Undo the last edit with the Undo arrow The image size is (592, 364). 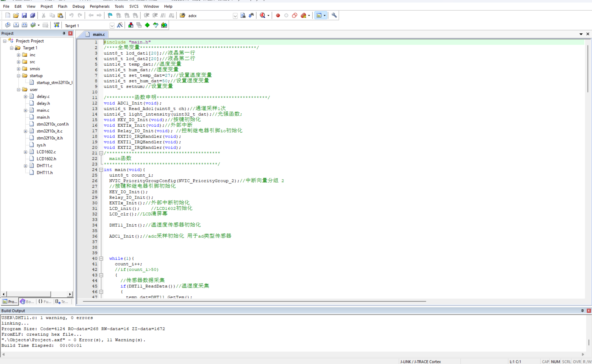[71, 15]
